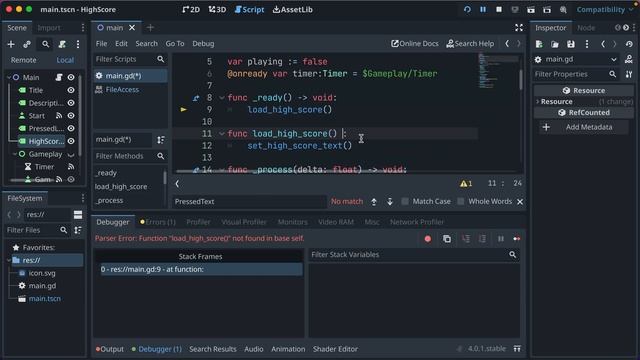Click the warning count indicator

click(x=466, y=184)
